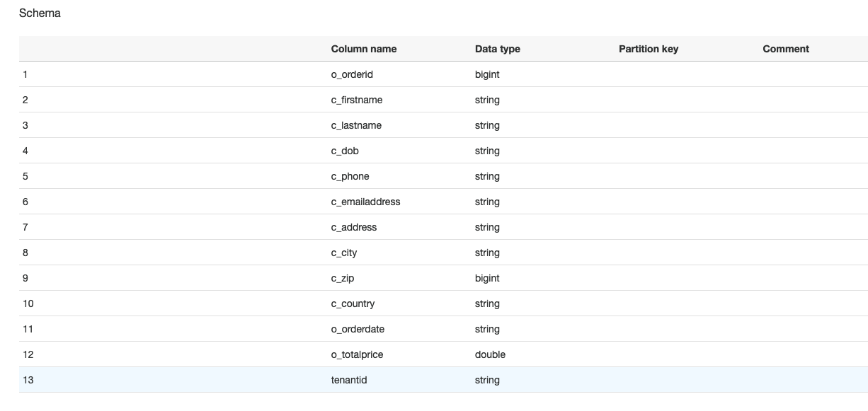868x411 pixels.
Task: Select the o_orderid column row
Action: pos(443,74)
